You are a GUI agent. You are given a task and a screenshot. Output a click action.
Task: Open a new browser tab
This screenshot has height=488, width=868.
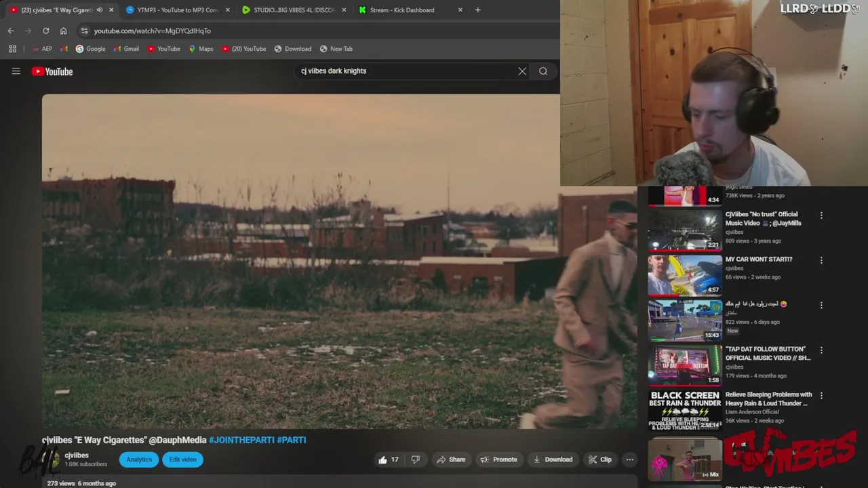click(477, 10)
